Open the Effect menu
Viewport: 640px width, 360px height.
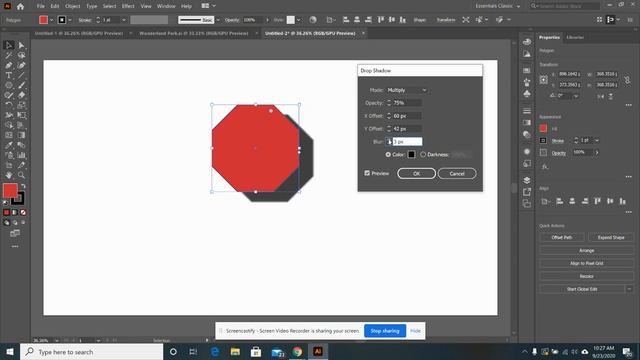point(128,6)
